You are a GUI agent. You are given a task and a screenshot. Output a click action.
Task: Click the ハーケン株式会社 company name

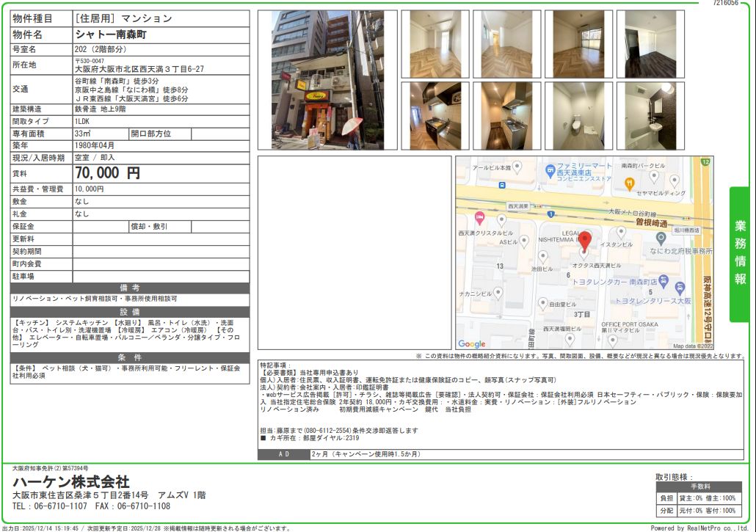coord(71,482)
